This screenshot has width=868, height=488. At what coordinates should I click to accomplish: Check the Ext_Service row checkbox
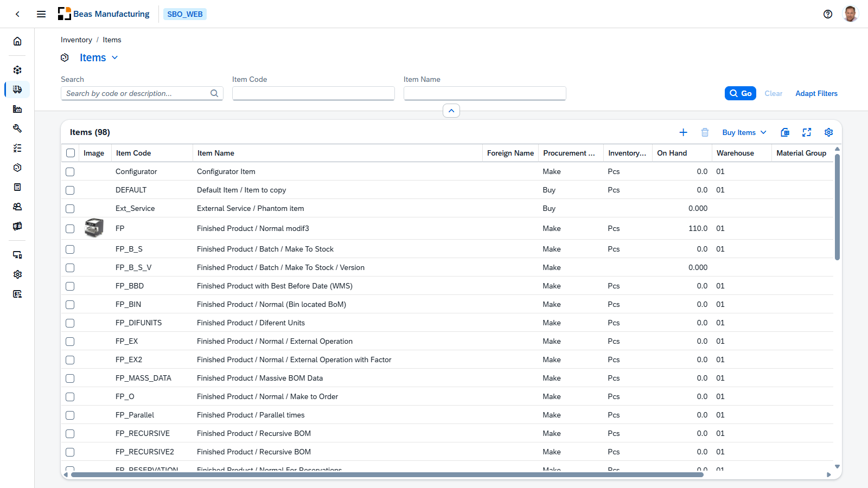[70, 209]
